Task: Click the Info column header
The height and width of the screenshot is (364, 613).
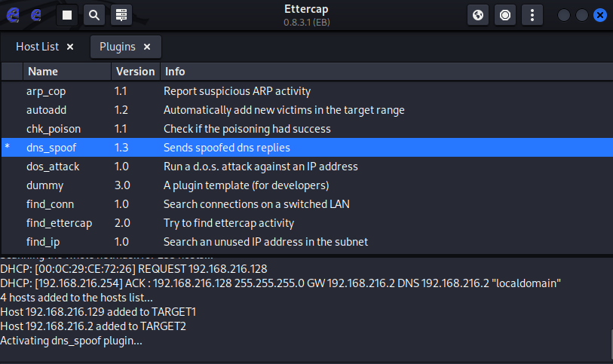Action: 175,72
